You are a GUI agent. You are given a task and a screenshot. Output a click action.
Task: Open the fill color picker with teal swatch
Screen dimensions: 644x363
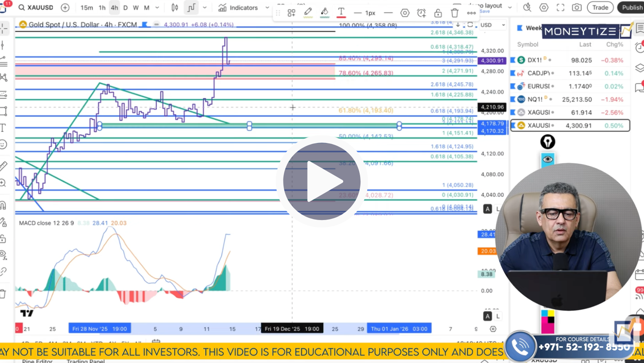(x=324, y=13)
